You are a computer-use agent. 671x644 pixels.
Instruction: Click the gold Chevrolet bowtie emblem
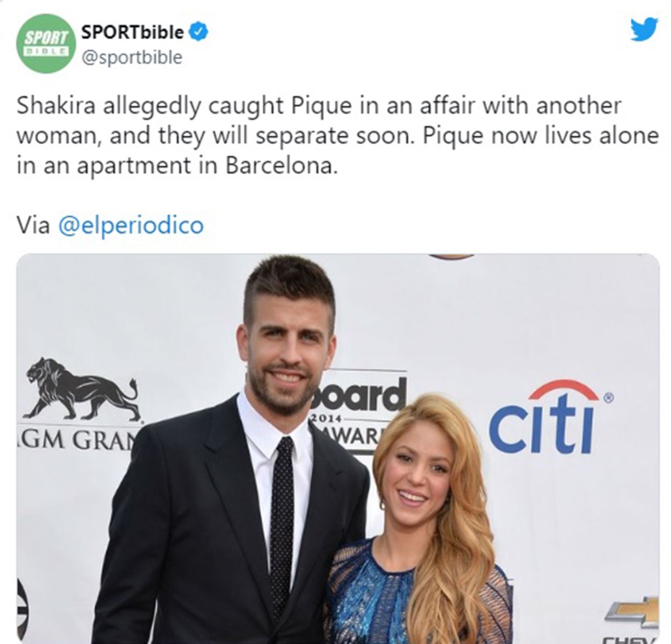tap(633, 612)
